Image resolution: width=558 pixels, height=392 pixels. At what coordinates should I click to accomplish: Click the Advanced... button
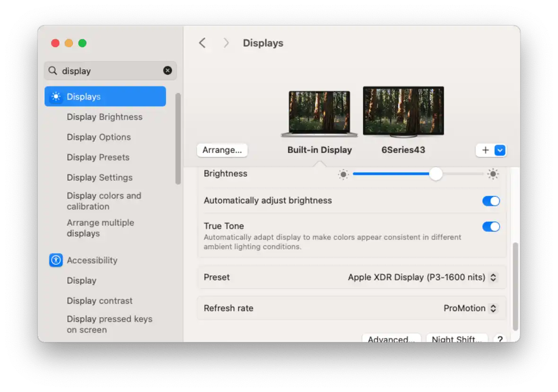[x=391, y=339]
